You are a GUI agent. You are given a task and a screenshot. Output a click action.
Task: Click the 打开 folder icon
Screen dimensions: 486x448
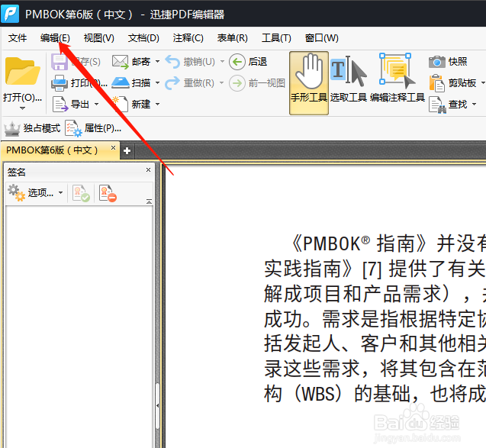[22, 71]
